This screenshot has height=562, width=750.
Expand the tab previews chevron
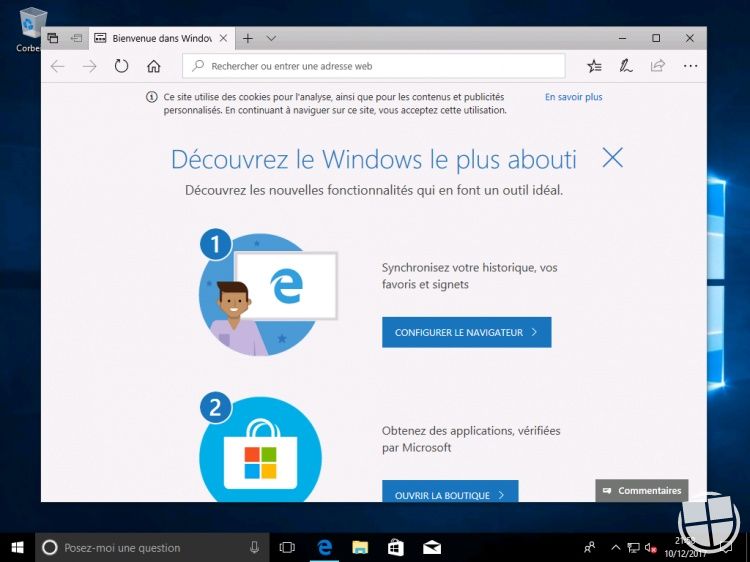[271, 38]
